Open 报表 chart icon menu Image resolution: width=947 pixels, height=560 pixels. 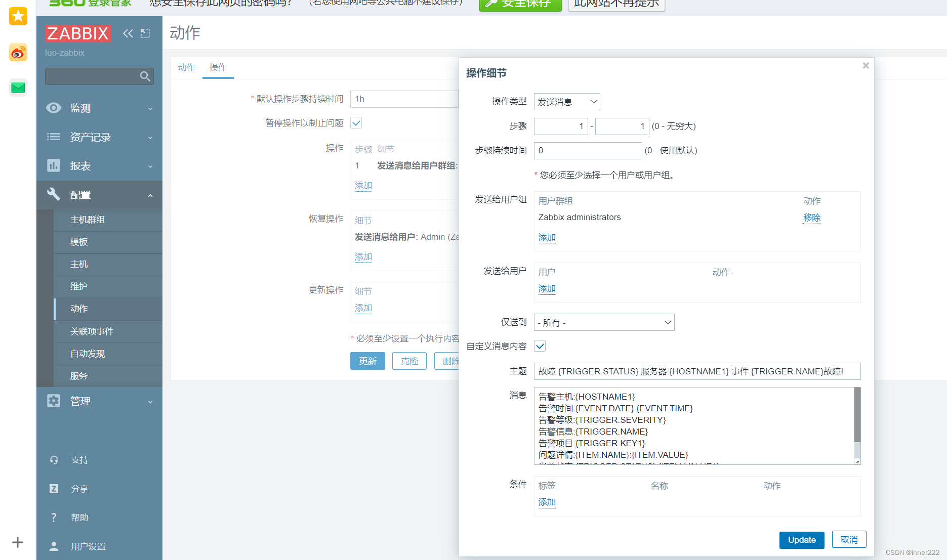pos(54,165)
